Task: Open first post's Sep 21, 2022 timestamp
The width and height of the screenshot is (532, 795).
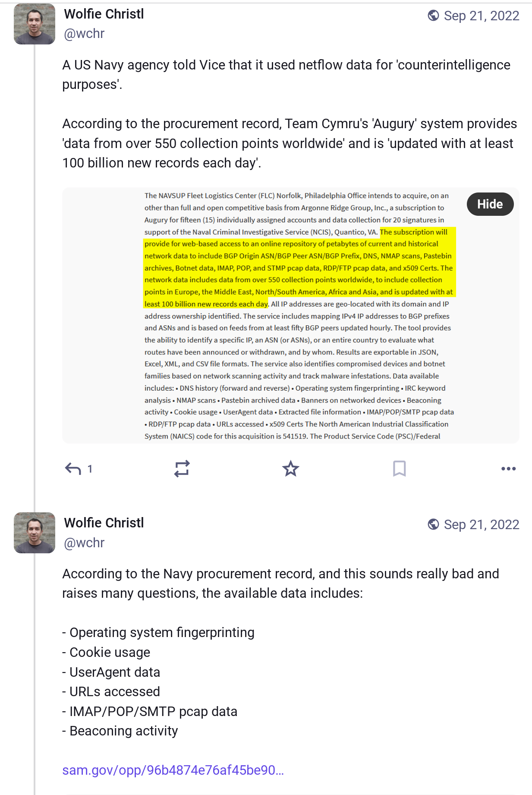Action: 481,16
